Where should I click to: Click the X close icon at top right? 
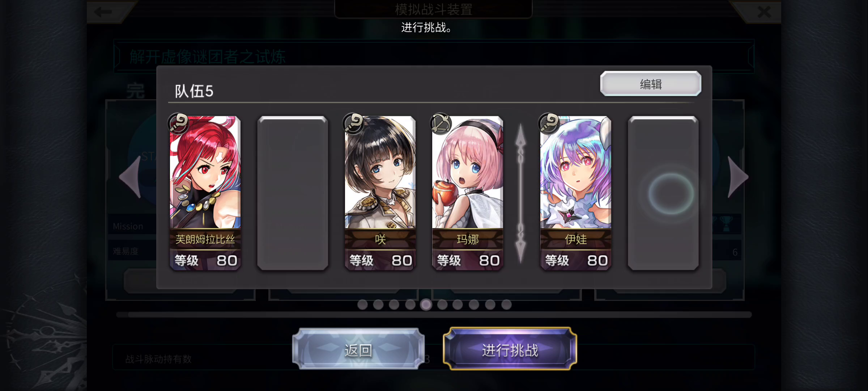point(764,12)
